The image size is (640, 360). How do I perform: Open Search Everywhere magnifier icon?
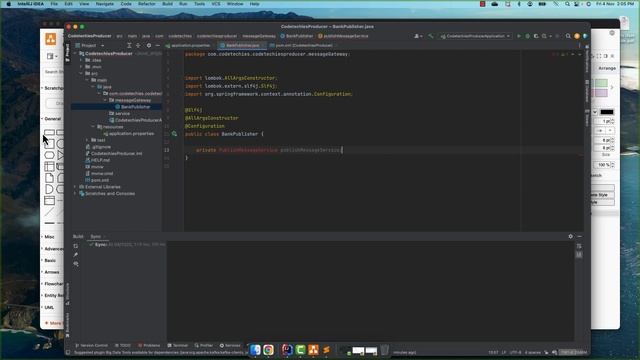coord(568,36)
